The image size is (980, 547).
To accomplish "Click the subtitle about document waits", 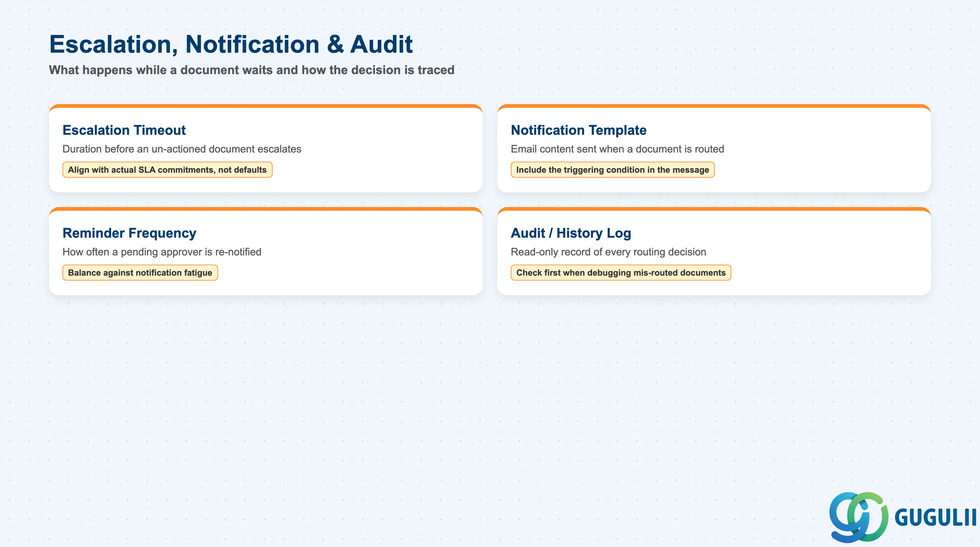I will click(x=251, y=70).
